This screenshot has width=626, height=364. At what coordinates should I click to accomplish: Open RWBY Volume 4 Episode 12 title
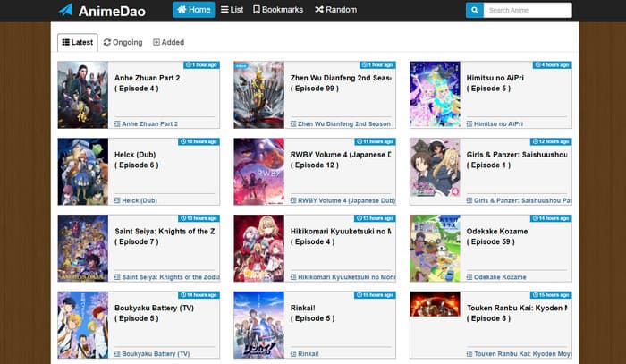341,160
